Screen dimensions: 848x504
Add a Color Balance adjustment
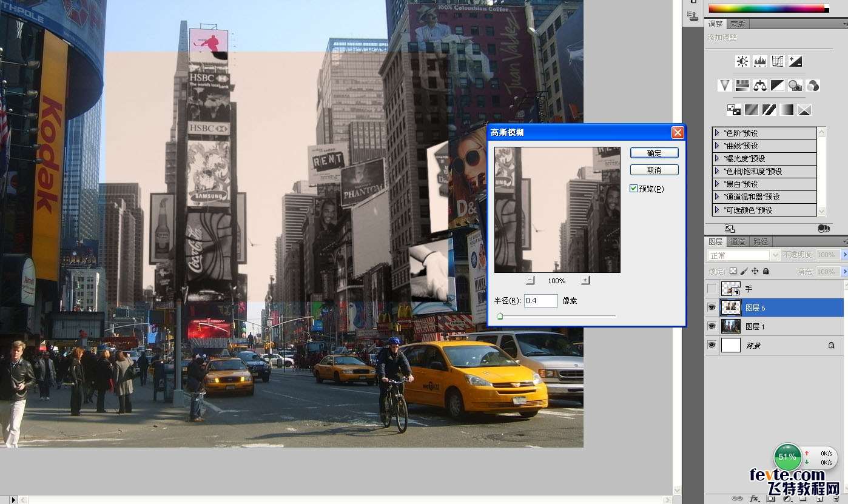pyautogui.click(x=760, y=86)
